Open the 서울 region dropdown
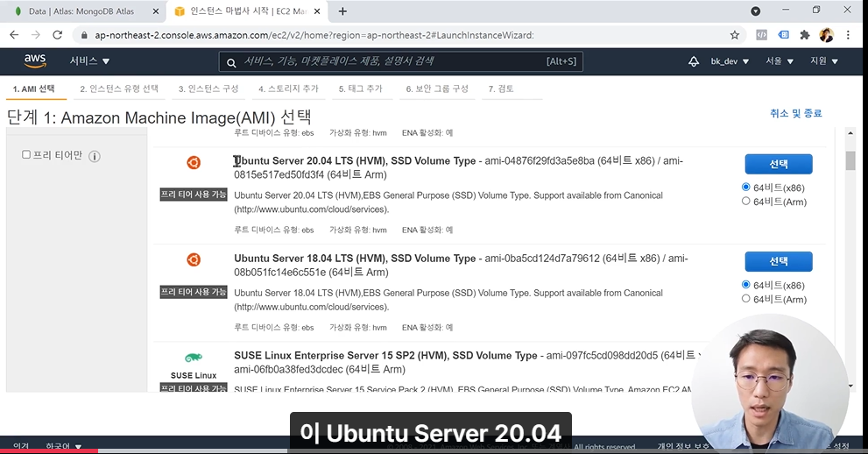Image resolution: width=868 pixels, height=454 pixels. [780, 61]
